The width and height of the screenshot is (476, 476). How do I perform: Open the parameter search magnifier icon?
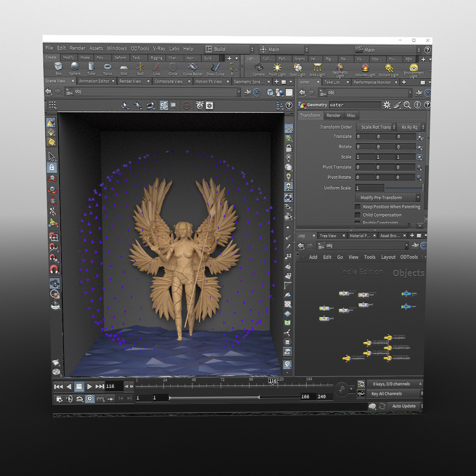407,105
